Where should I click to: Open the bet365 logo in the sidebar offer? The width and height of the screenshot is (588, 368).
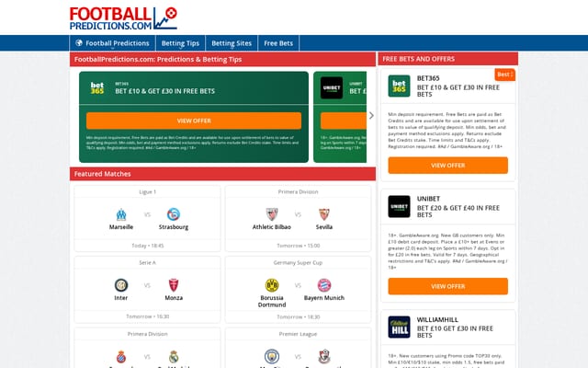pyautogui.click(x=399, y=86)
